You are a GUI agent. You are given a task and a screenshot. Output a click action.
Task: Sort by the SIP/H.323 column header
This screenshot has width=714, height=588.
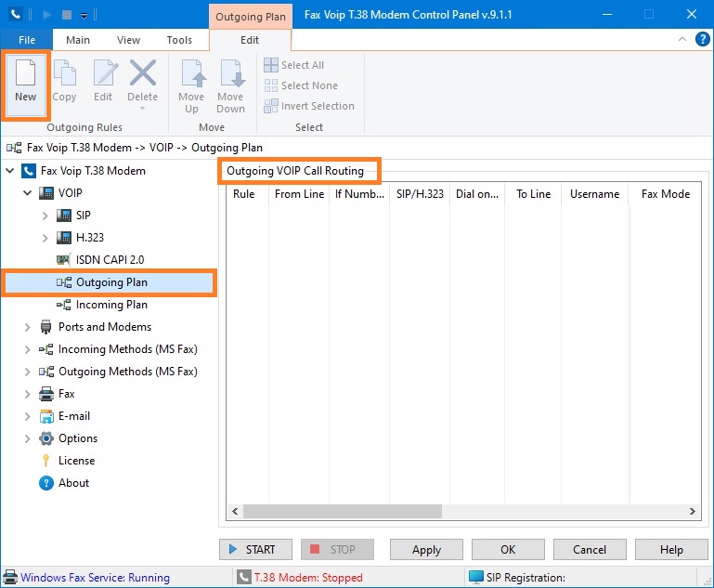420,194
